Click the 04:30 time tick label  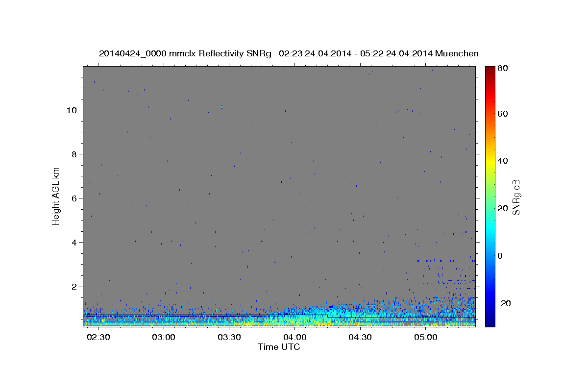(360, 338)
